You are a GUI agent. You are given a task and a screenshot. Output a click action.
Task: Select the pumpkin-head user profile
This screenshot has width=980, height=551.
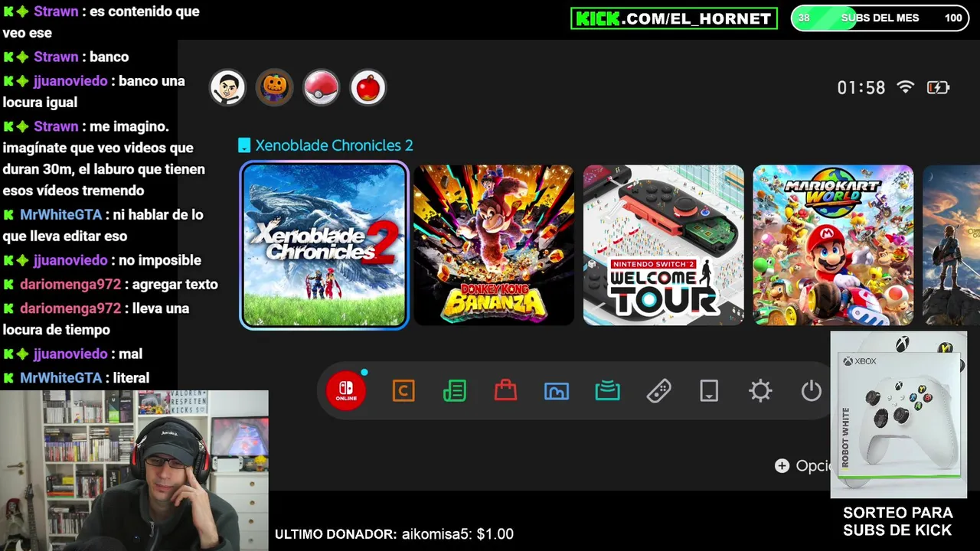point(274,87)
